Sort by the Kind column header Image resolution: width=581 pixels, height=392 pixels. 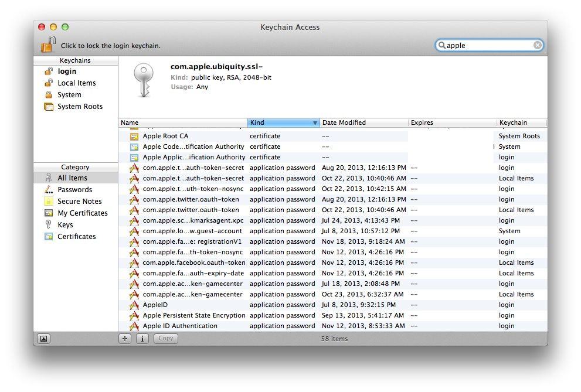coord(280,122)
